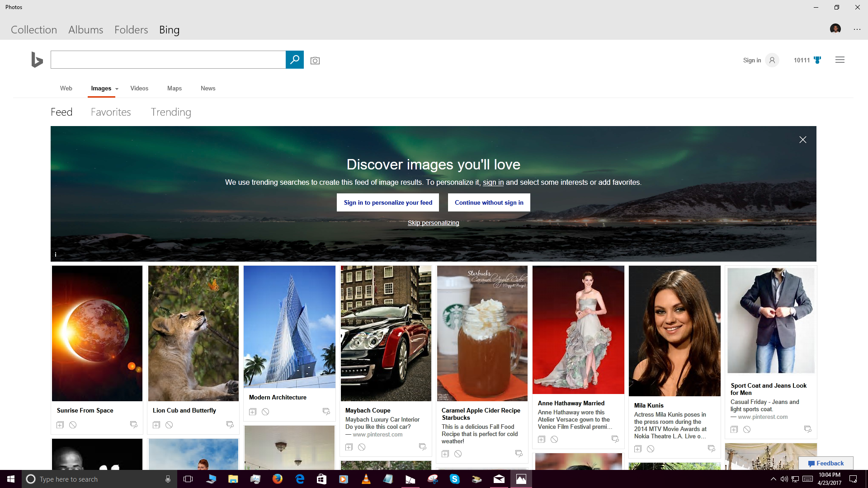
Task: Click the Sign in user avatar icon
Action: coord(772,60)
